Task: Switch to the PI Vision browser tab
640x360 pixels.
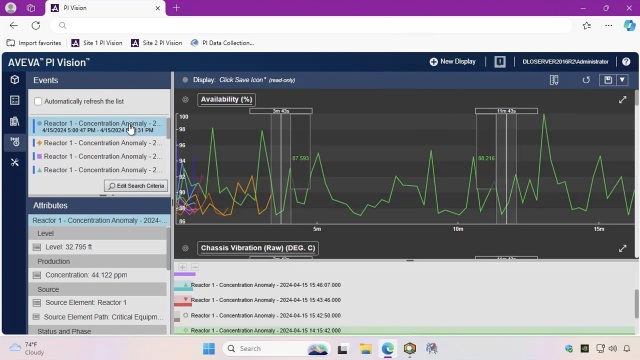Action: pos(106,8)
